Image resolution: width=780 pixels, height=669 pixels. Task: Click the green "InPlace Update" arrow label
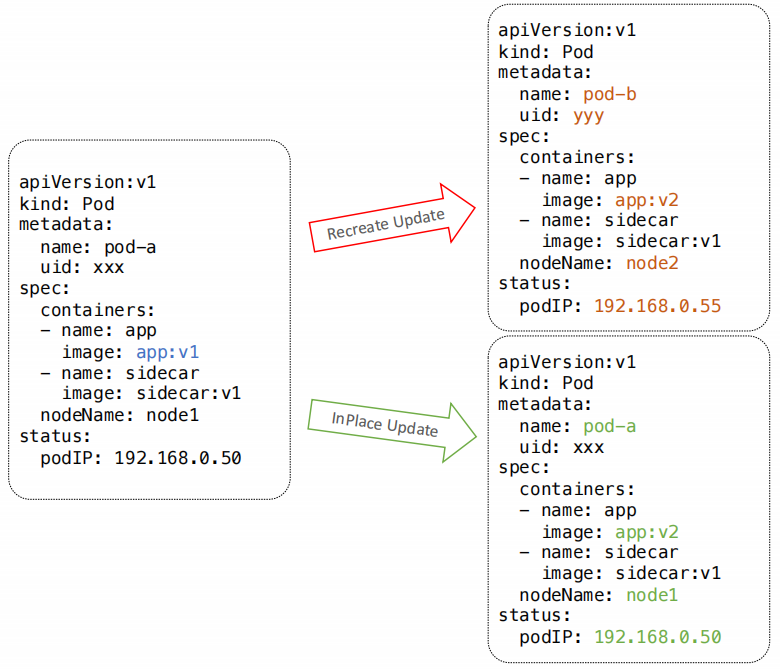(385, 424)
